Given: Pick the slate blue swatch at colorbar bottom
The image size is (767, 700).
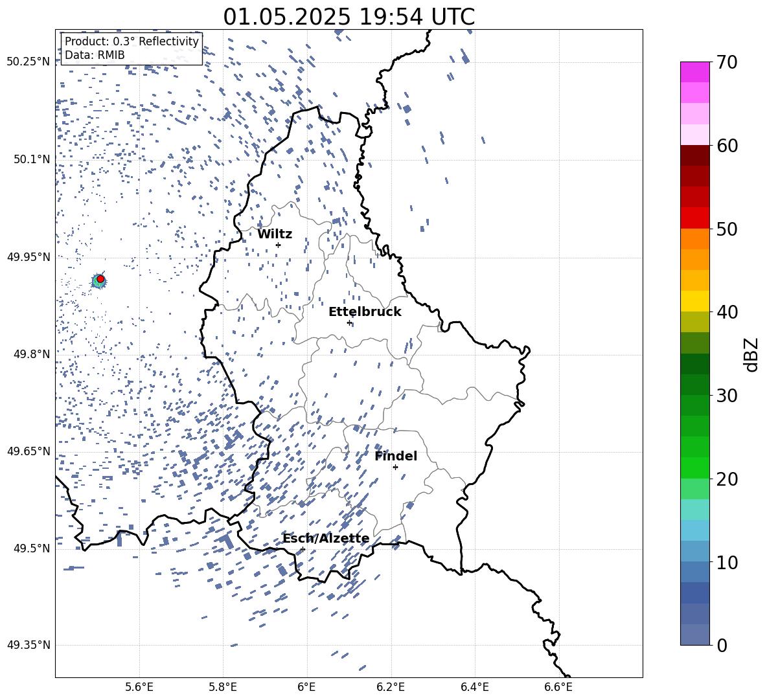Looking at the screenshot, I should click(x=695, y=635).
